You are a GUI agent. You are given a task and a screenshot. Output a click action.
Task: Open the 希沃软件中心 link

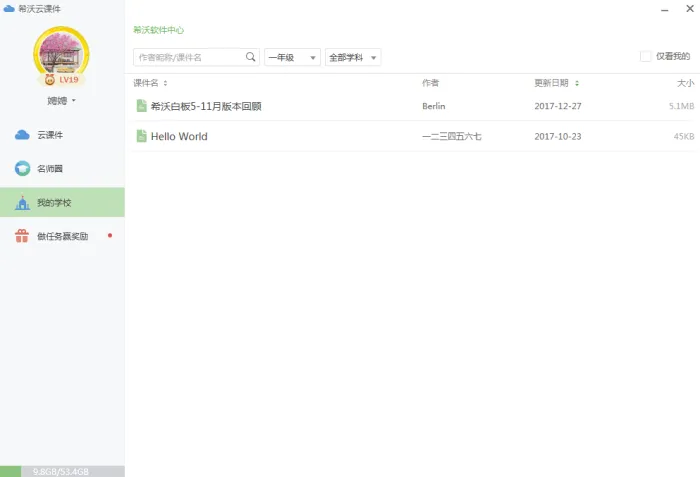[158, 31]
